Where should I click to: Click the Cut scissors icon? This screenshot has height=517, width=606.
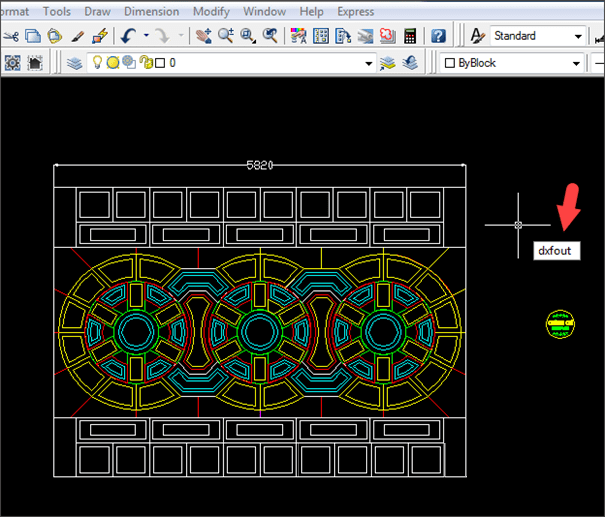point(11,36)
